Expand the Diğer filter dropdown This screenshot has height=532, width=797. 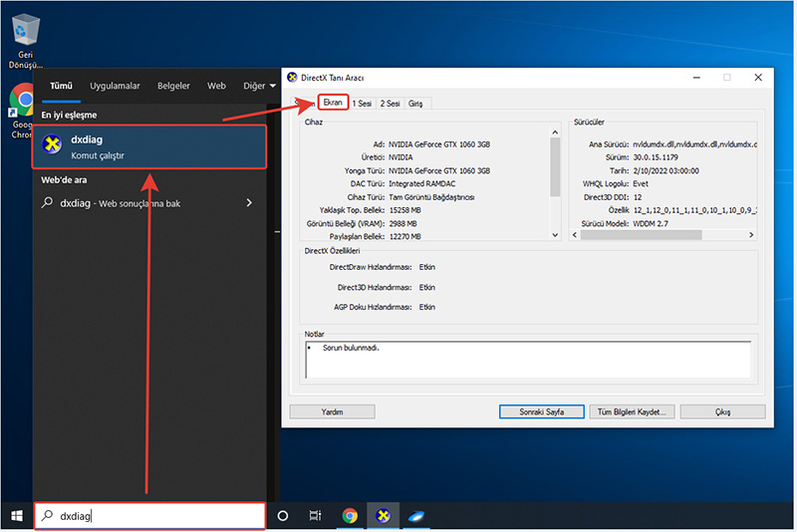tap(258, 86)
